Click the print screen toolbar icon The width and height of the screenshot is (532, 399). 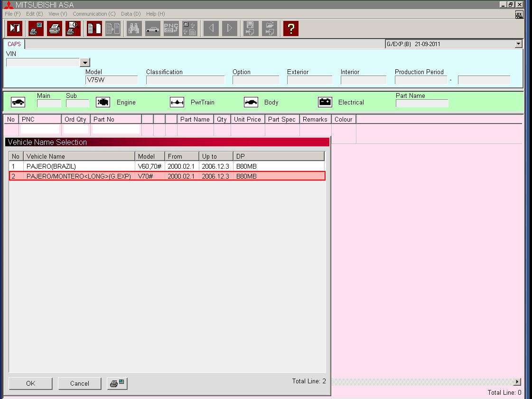(x=36, y=28)
